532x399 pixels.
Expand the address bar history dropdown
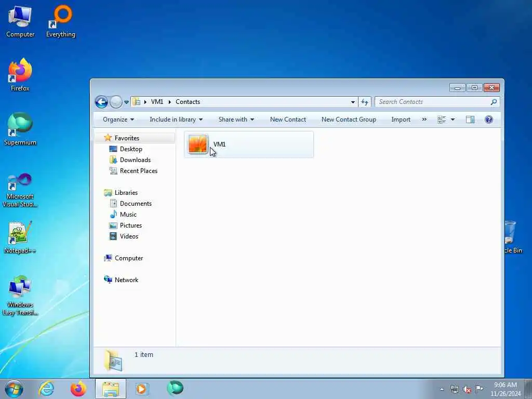pos(353,102)
